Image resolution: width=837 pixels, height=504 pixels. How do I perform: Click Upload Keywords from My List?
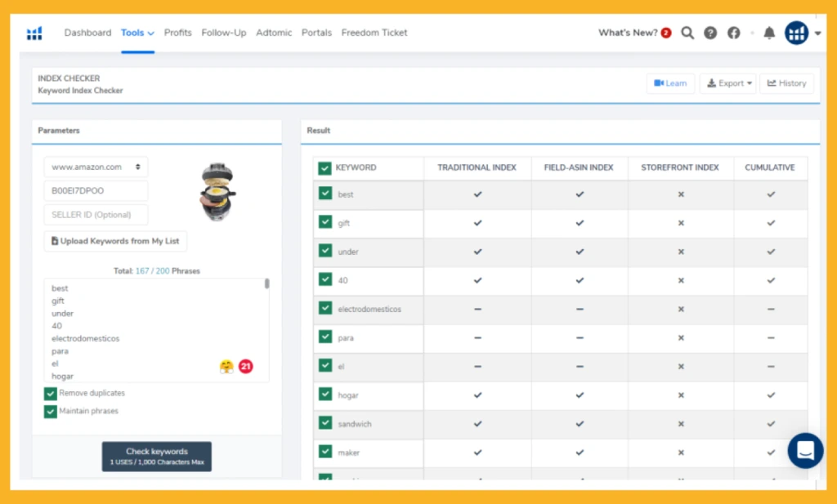click(115, 242)
